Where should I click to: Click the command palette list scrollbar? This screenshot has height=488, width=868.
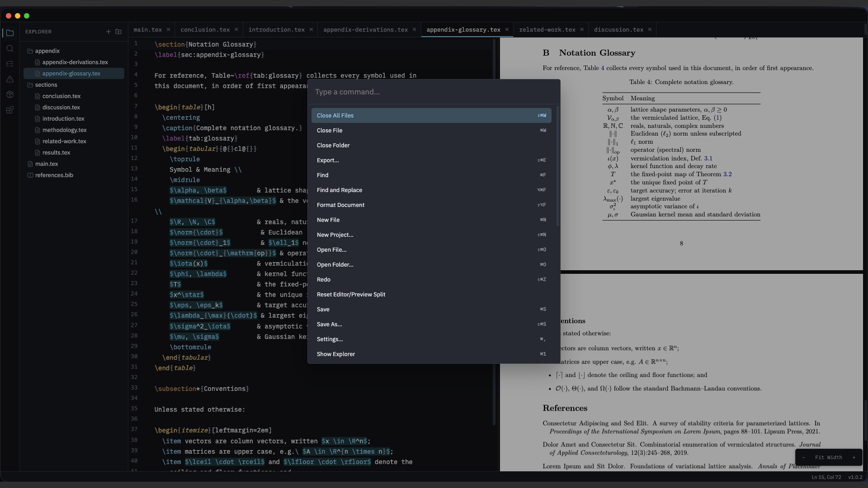pyautogui.click(x=558, y=167)
